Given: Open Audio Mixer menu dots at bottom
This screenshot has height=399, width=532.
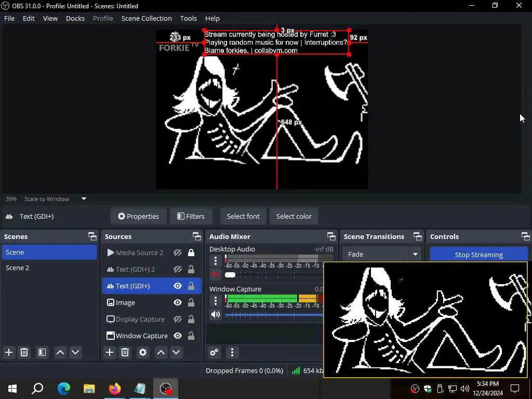Looking at the screenshot, I should 232,352.
